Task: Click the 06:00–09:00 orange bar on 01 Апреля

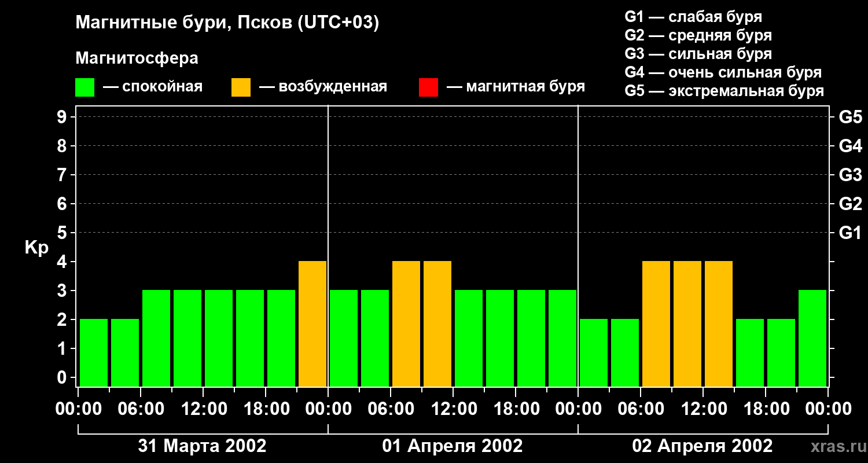Action: pos(406,324)
